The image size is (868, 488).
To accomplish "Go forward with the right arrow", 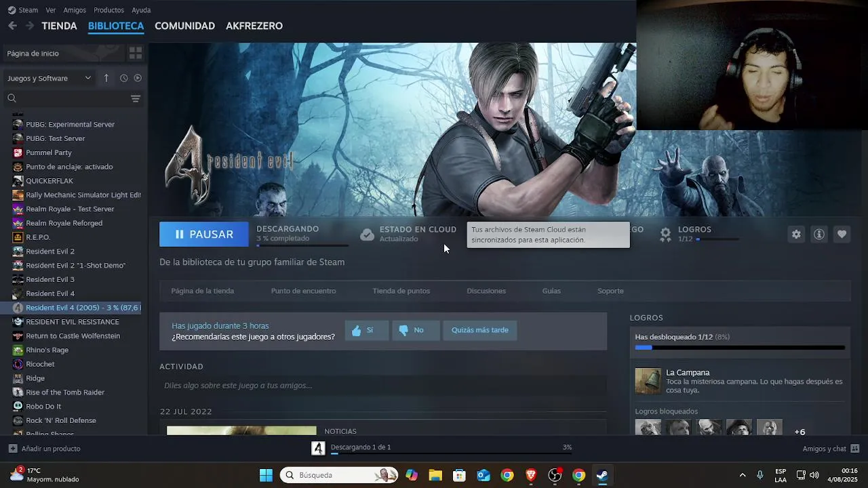I will pos(30,26).
